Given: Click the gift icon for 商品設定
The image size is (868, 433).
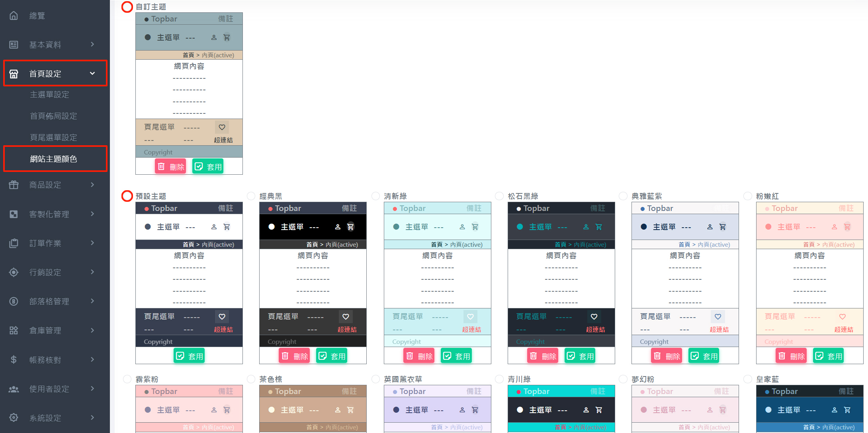Looking at the screenshot, I should [x=14, y=185].
